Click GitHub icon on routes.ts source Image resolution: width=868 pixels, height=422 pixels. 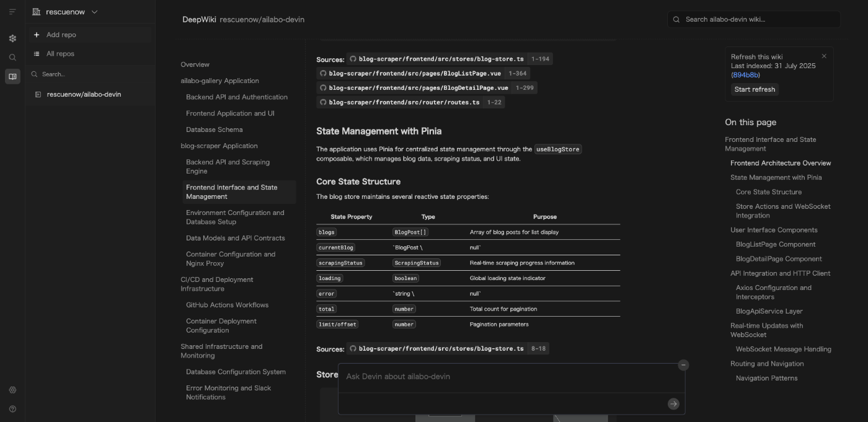(323, 102)
